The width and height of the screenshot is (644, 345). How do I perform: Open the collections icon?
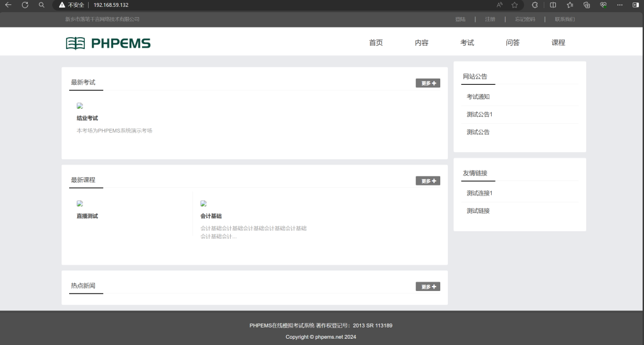coord(586,4)
